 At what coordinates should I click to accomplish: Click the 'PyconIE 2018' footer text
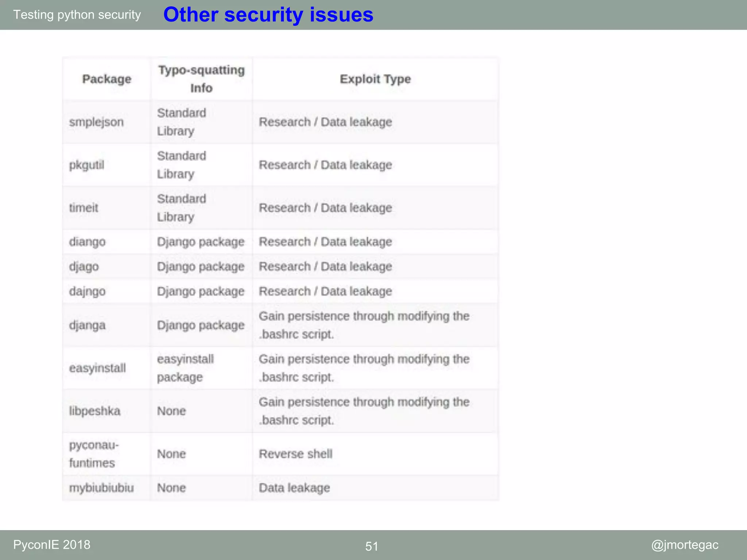[52, 545]
